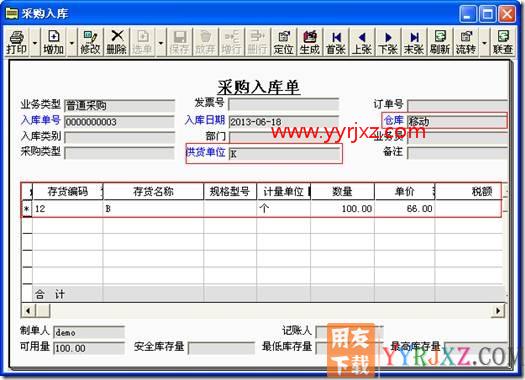This screenshot has width=525, height=380.
Task: Click the 放弃 discard icon
Action: (205, 42)
